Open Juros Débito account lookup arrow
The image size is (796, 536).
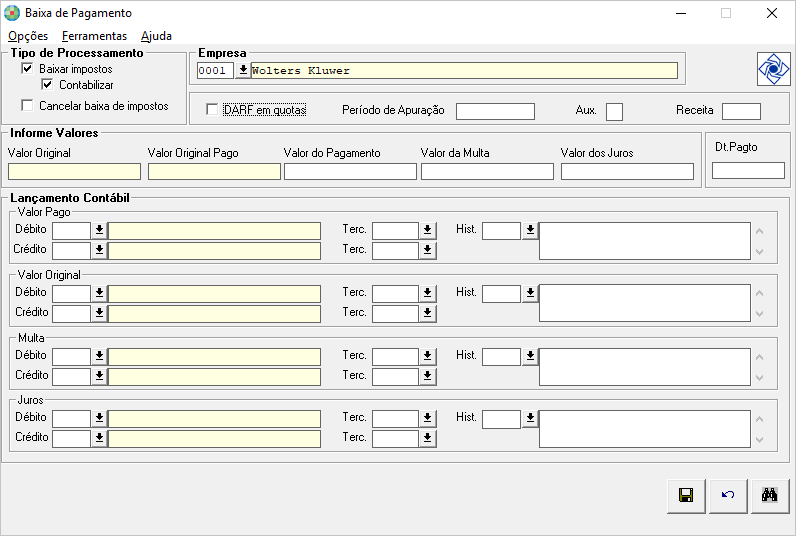coord(100,418)
